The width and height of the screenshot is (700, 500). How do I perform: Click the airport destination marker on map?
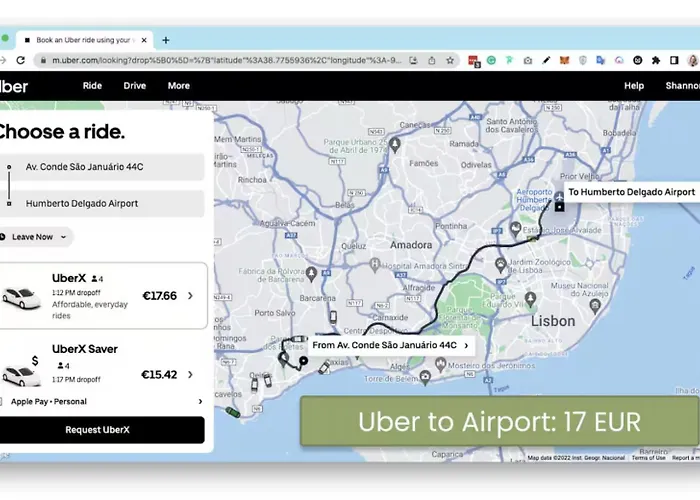[560, 207]
